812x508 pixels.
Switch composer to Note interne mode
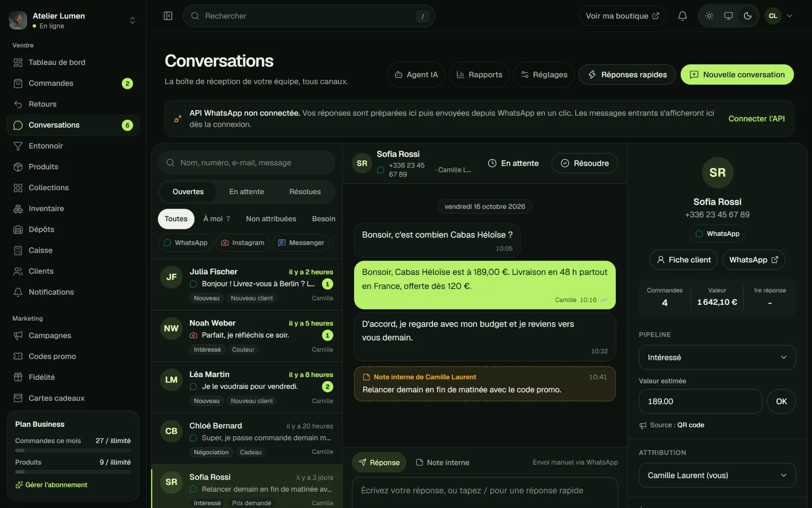click(443, 462)
